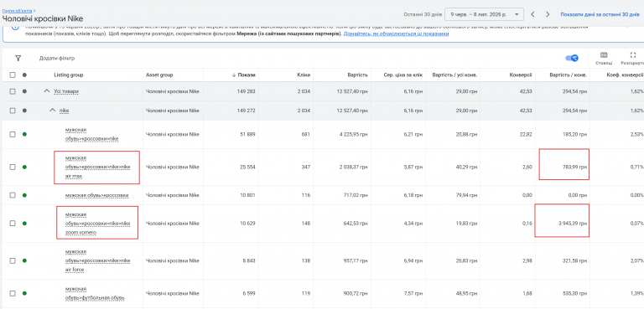
Task: Go to next date period arrow
Action: click(548, 14)
